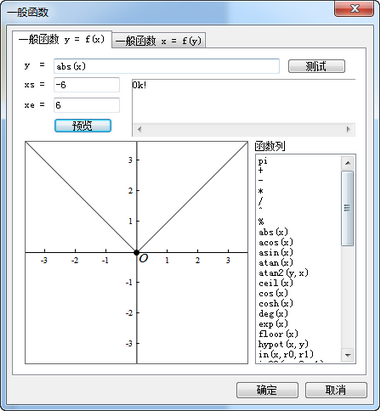Focus the xe end value field

point(87,105)
